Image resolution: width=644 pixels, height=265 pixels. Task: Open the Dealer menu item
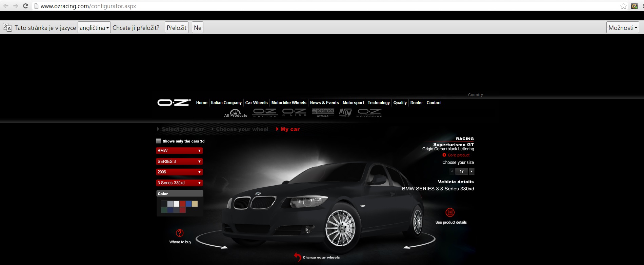(417, 103)
